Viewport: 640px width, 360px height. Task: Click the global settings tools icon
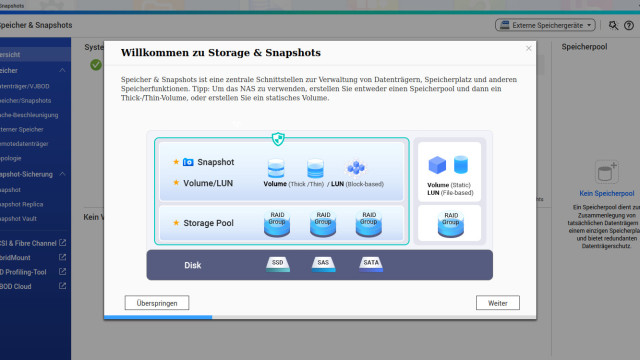tap(613, 25)
